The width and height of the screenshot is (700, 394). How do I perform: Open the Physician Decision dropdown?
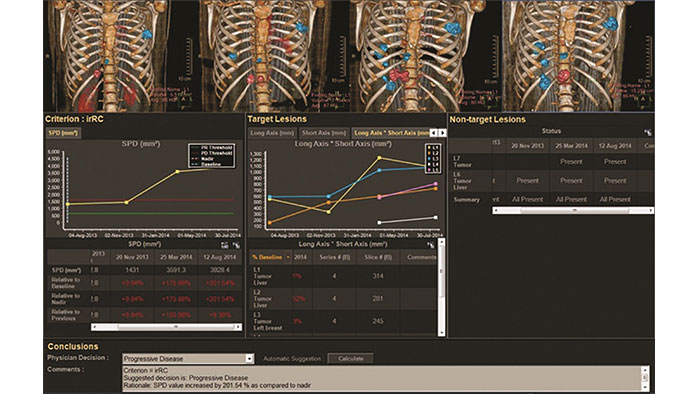pos(250,359)
